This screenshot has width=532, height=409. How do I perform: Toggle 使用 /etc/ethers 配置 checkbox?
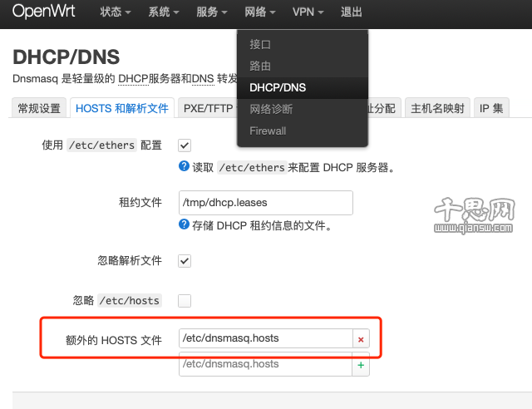tap(185, 145)
